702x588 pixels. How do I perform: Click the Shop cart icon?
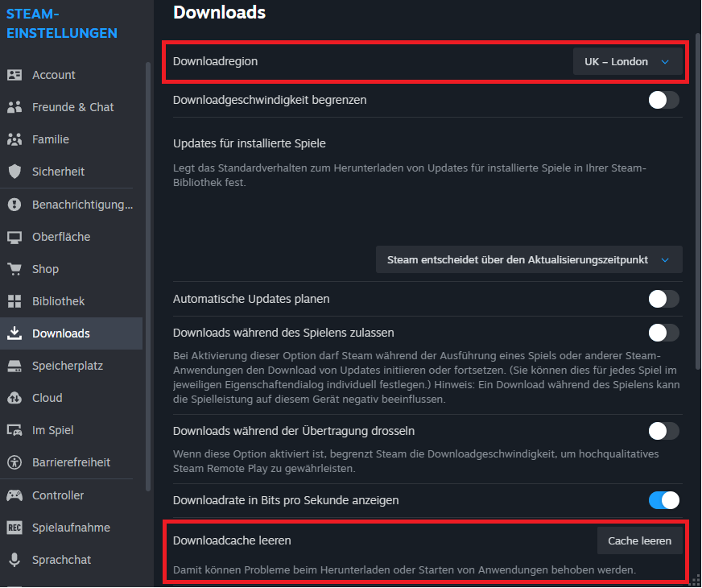14,269
